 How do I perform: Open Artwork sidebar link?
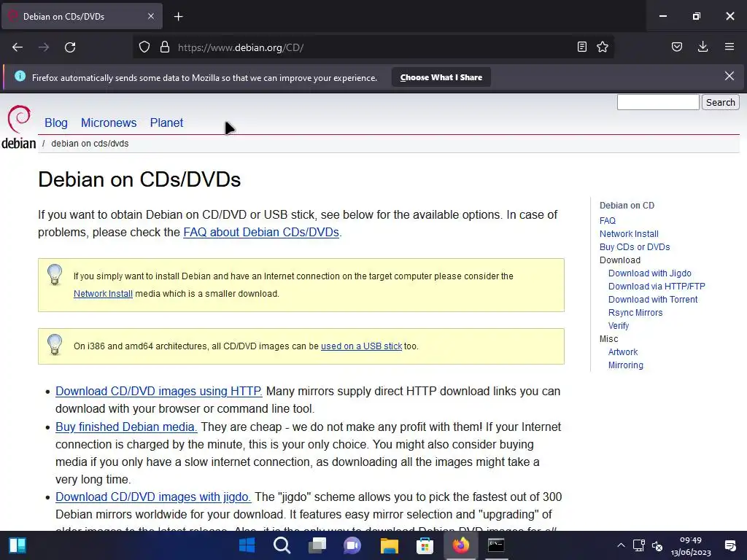click(x=623, y=352)
